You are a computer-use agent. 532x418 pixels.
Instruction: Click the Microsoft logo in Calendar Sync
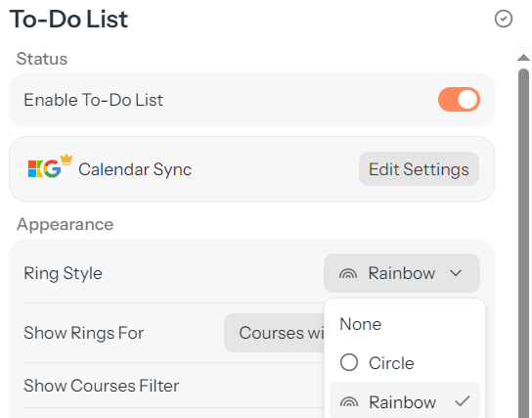coord(34,168)
